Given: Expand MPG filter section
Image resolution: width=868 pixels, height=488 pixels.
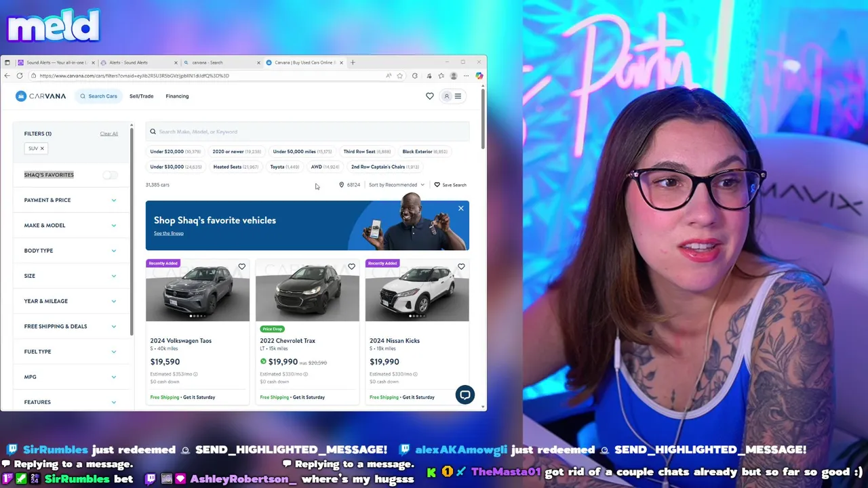Looking at the screenshot, I should click(70, 377).
